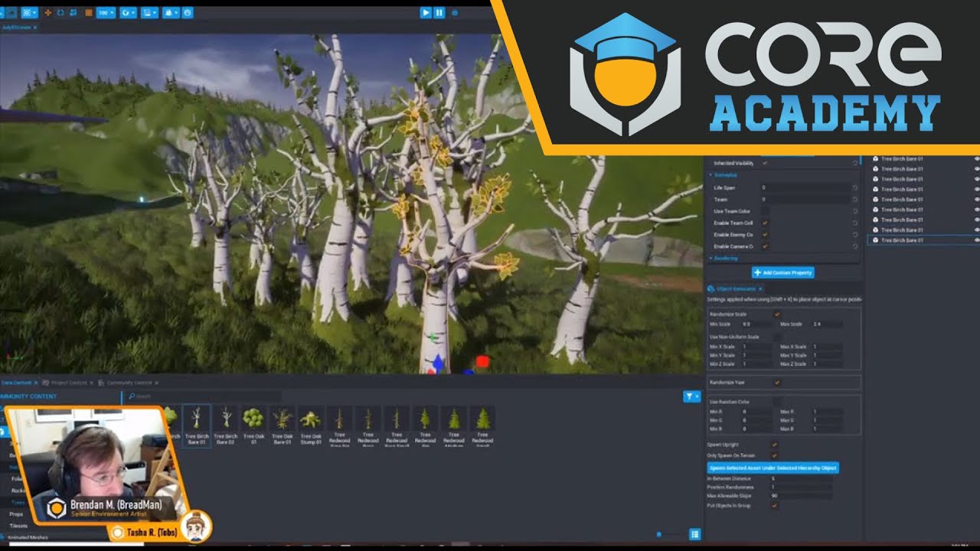Screen dimensions: 980x551
Task: Select the Scale tool icon
Action: click(73, 12)
